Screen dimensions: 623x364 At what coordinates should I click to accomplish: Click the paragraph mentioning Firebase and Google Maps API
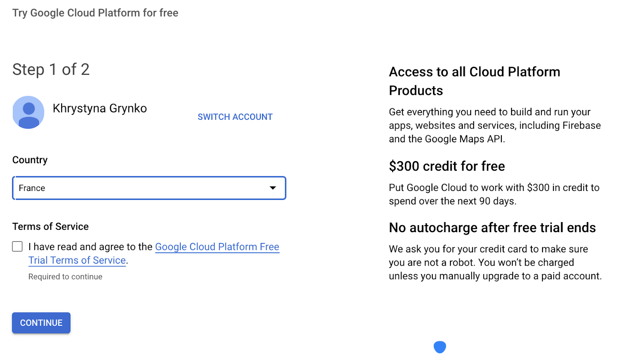pyautogui.click(x=495, y=126)
